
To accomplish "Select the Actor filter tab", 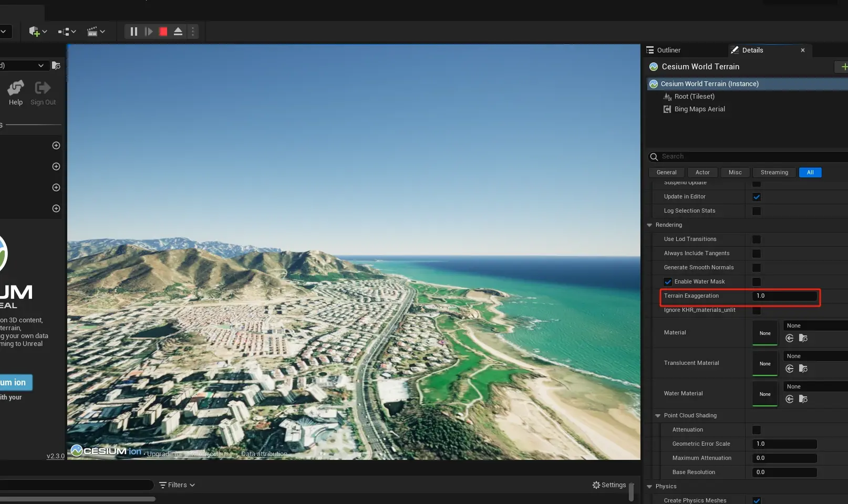I will point(702,172).
